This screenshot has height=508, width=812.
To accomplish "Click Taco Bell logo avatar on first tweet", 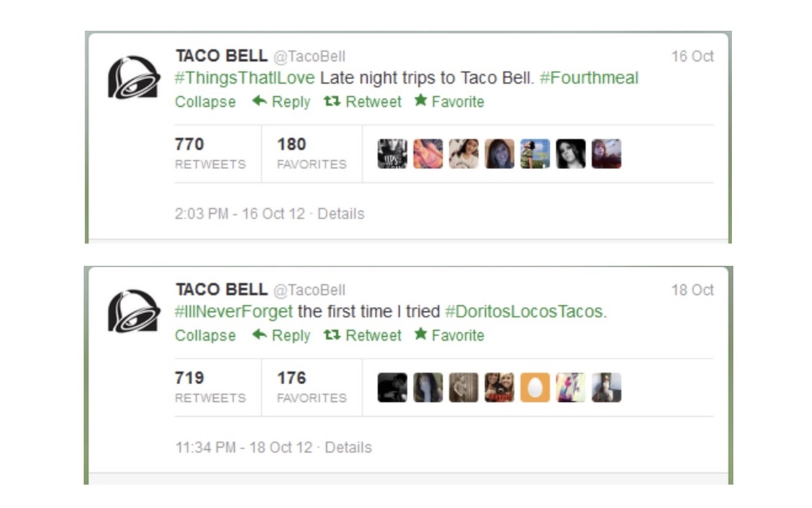I will click(x=134, y=78).
